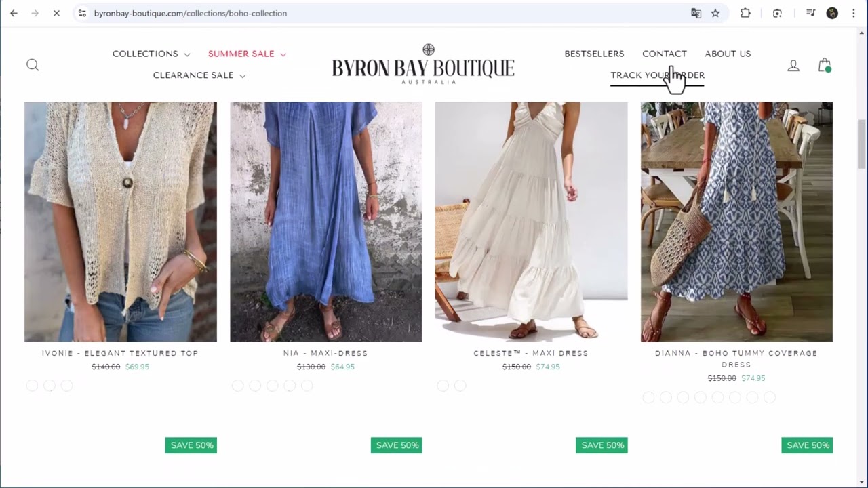Click the $140.00 crossed-out price
This screenshot has height=488, width=868.
coord(106,367)
